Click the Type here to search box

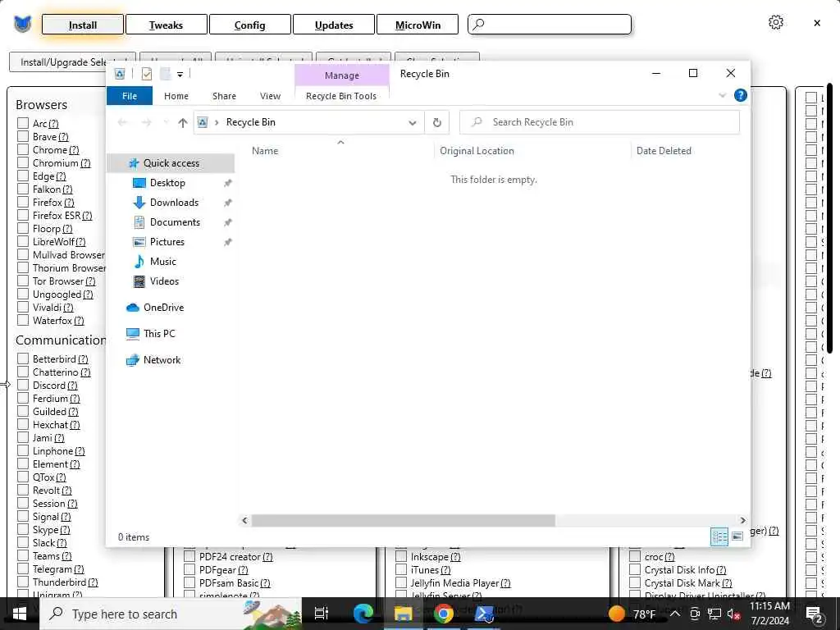[171, 614]
